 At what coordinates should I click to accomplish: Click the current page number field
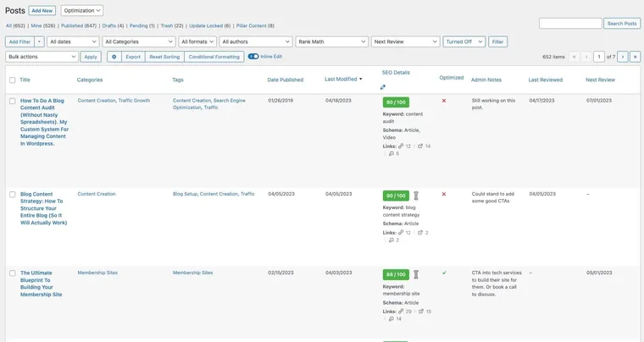coord(599,57)
